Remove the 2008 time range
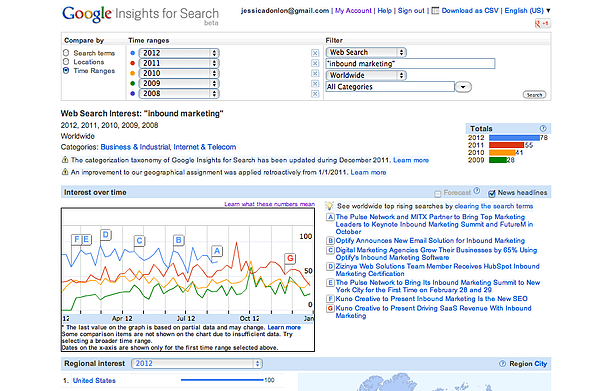The image size is (600, 391). [315, 94]
